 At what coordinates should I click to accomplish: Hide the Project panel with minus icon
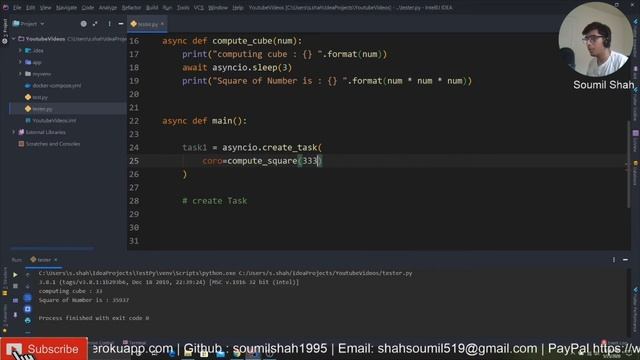[121, 24]
